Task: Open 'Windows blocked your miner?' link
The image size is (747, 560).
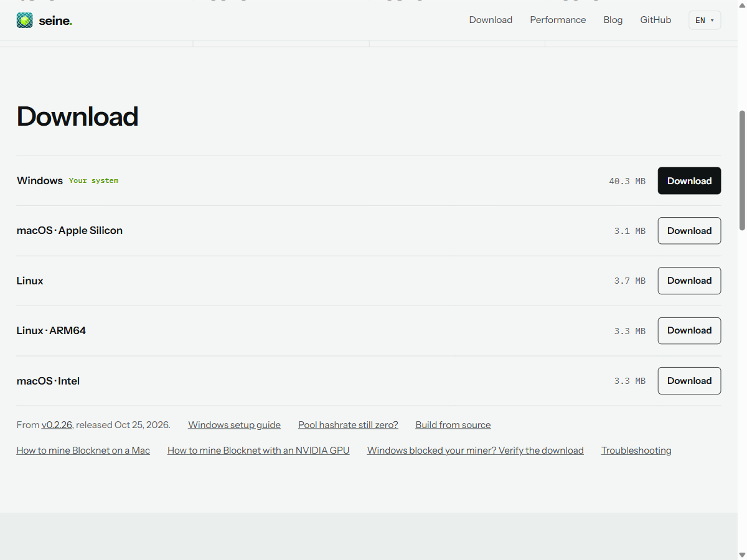Action: pyautogui.click(x=476, y=450)
